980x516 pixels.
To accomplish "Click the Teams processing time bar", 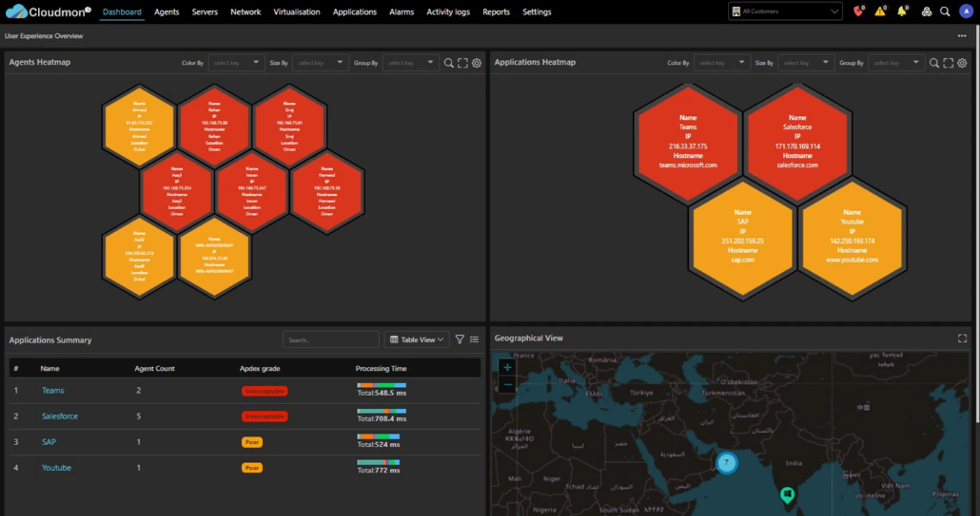I will pos(381,385).
